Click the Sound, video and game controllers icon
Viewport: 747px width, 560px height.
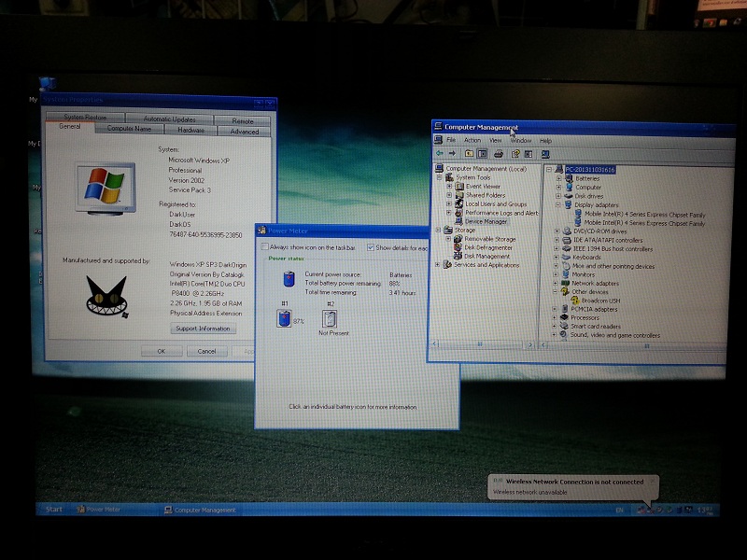tap(563, 335)
